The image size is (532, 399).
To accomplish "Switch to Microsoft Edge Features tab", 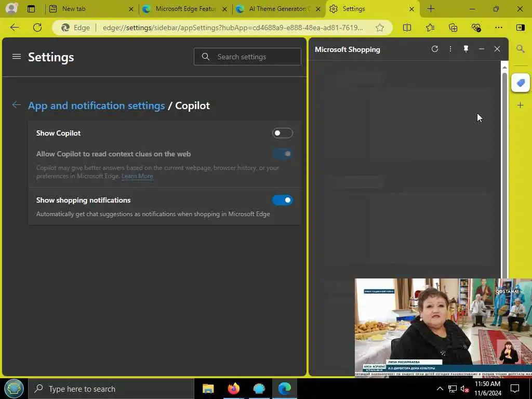I will (185, 9).
